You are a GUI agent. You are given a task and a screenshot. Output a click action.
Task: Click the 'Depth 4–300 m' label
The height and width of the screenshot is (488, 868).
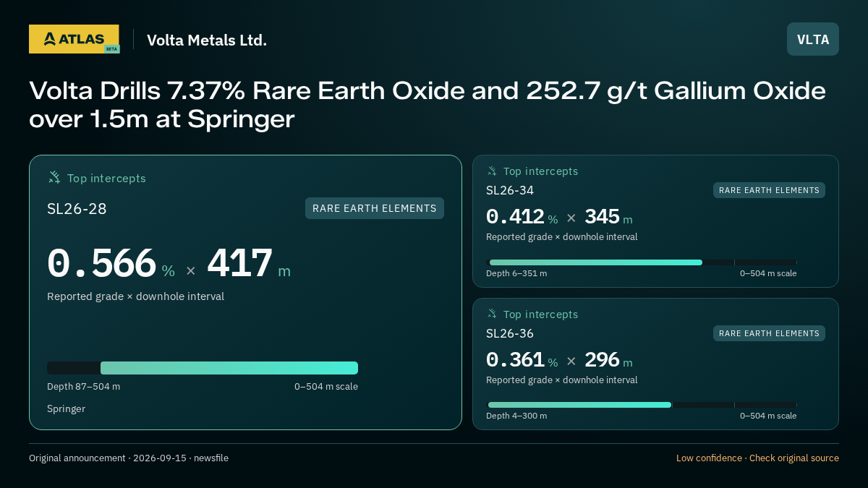[516, 416]
